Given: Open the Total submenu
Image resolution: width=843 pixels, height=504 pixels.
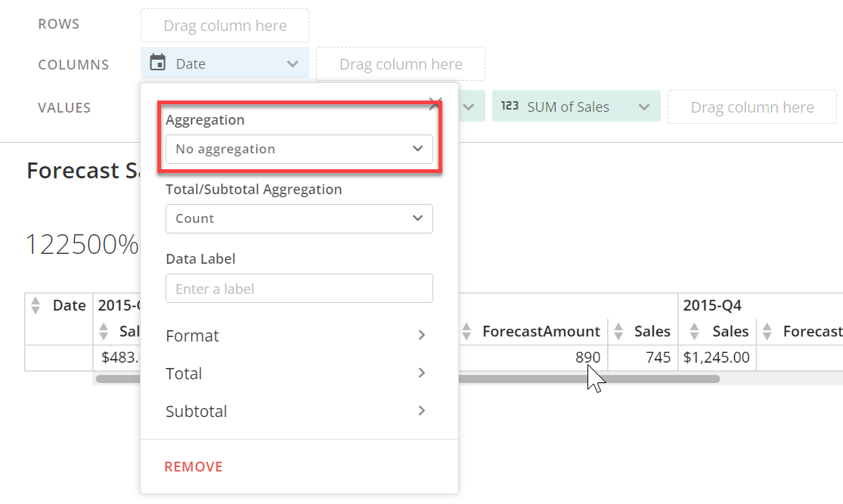Looking at the screenshot, I should pyautogui.click(x=296, y=373).
